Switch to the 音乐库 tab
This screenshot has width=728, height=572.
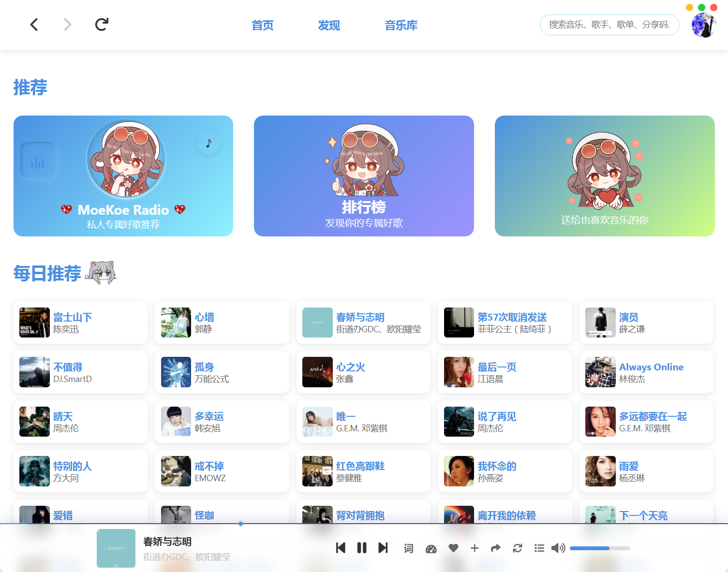click(401, 25)
